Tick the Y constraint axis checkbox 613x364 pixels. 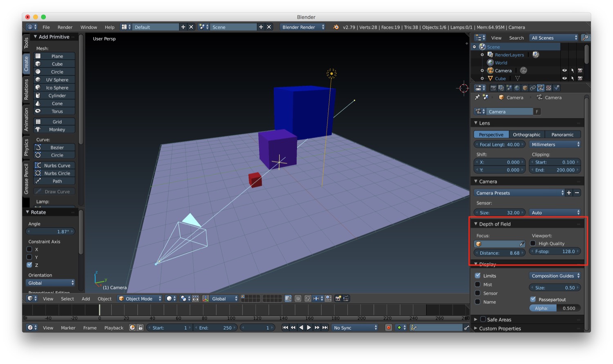pos(29,257)
